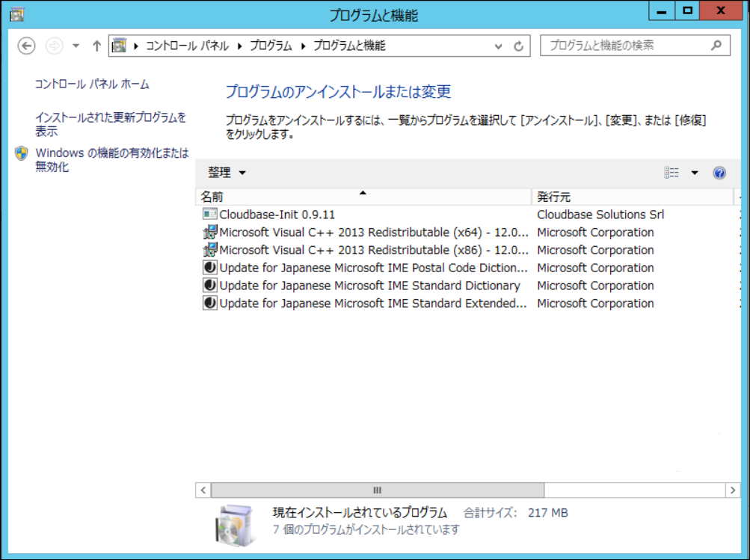Screen dimensions: 750x560
Task: Select プログラム breadcrumb in address bar
Action: pyautogui.click(x=271, y=46)
